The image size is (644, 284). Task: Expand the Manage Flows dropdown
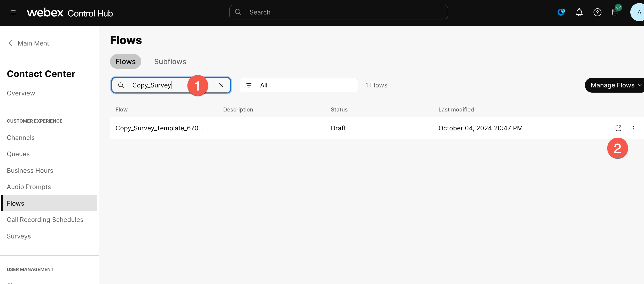click(615, 85)
